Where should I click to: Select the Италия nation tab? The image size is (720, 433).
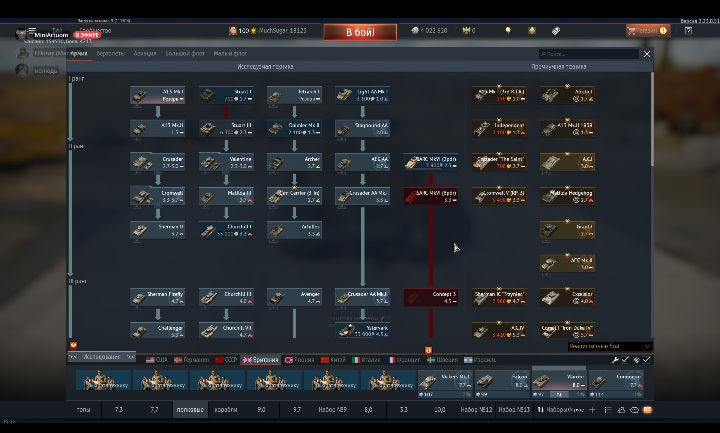366,360
